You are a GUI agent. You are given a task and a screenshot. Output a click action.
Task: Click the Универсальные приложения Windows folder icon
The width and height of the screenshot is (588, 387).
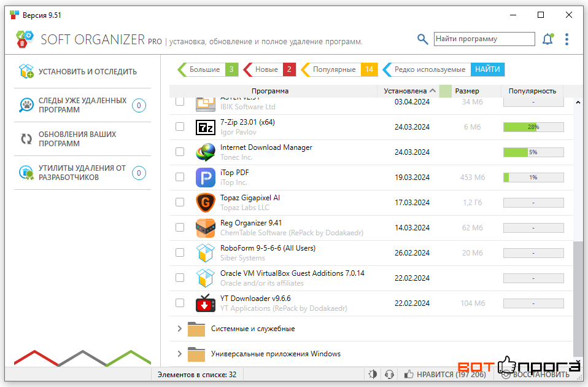196,354
